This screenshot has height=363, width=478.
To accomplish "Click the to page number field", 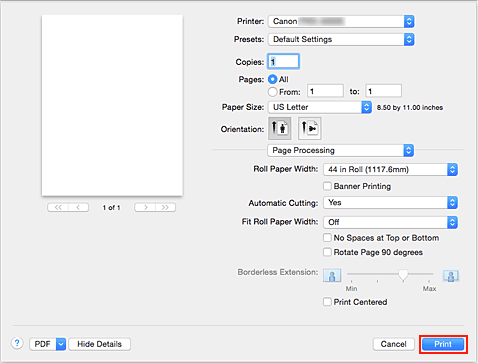I will (384, 91).
